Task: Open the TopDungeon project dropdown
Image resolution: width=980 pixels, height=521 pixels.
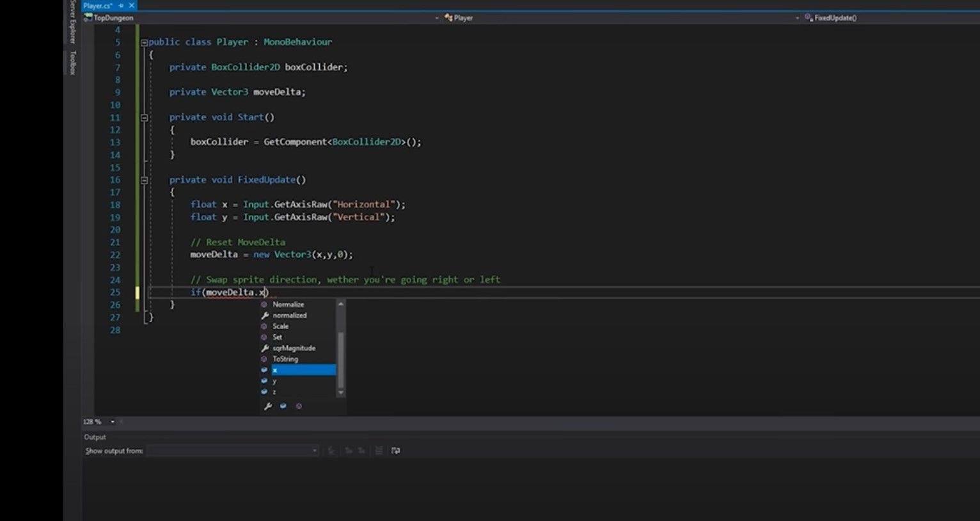Action: coord(437,18)
